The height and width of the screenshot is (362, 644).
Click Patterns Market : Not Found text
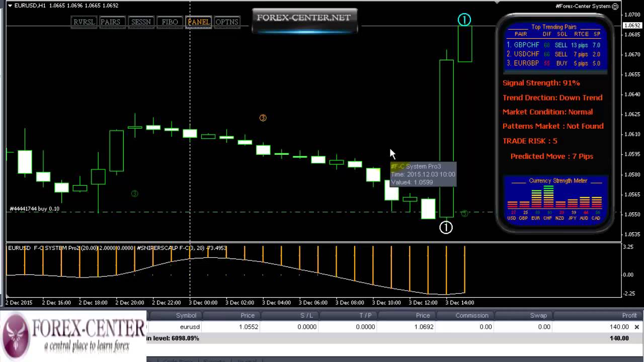553,126
